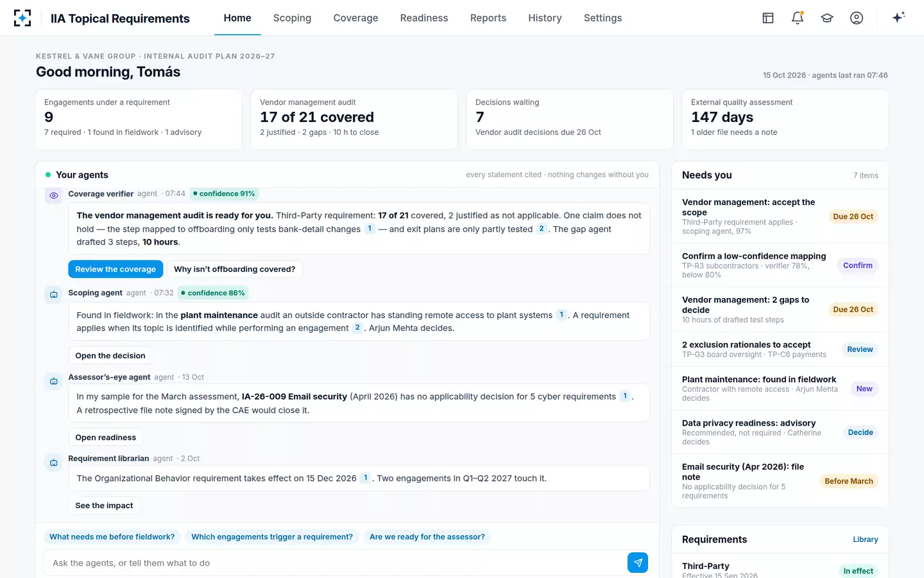Open the History tab

pyautogui.click(x=545, y=18)
